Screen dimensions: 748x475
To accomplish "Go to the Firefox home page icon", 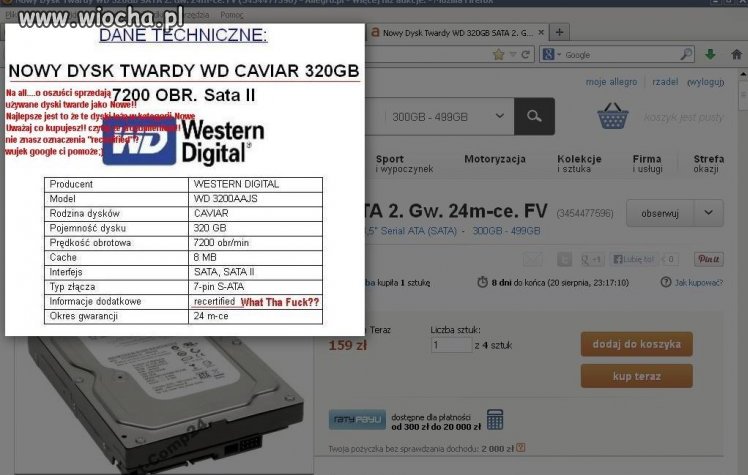I will [x=737, y=54].
